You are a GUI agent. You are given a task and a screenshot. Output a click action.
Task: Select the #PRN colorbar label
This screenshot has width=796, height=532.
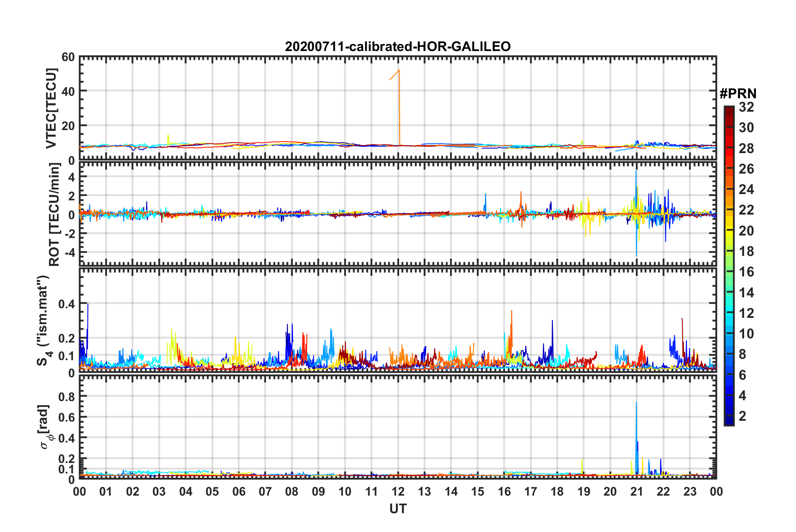pyautogui.click(x=738, y=93)
